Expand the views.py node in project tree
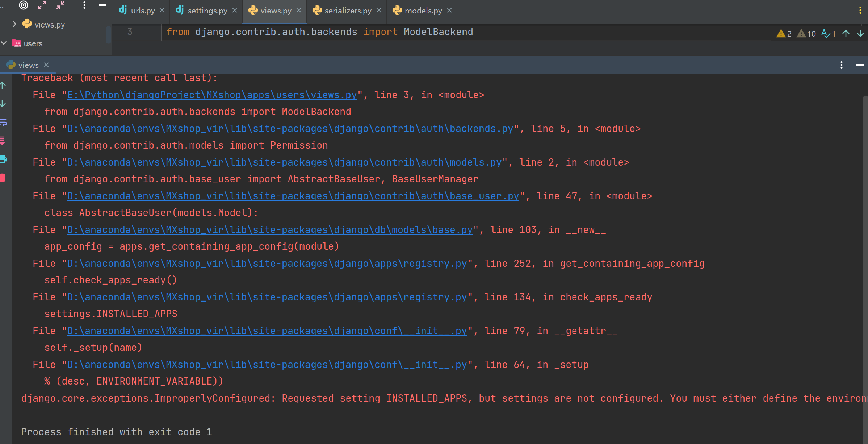868x444 pixels. [15, 24]
